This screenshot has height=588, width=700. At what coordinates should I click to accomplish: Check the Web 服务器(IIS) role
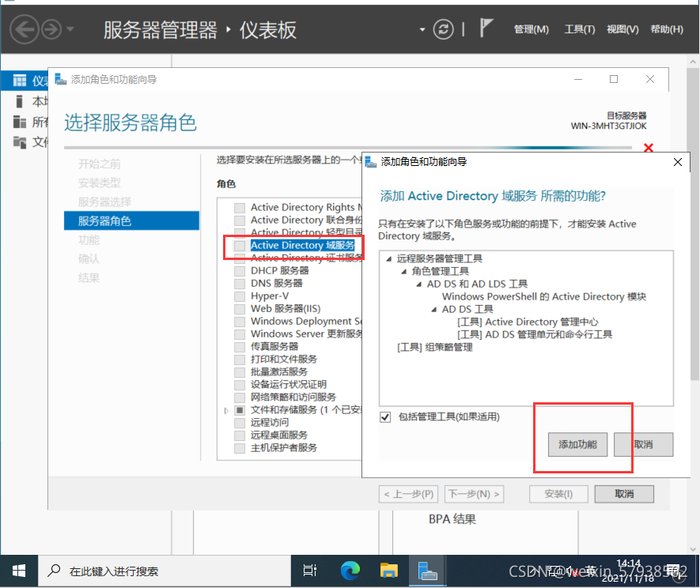pos(240,309)
